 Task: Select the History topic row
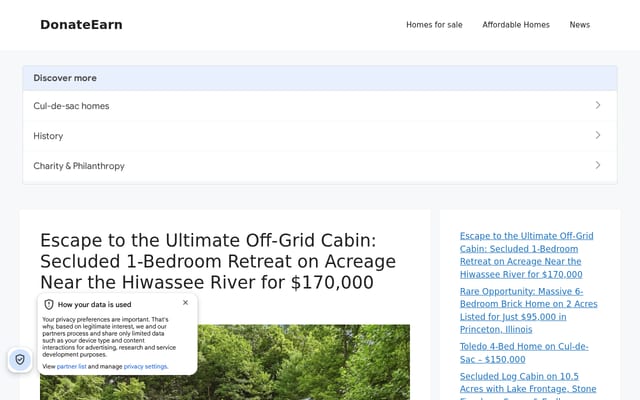click(320, 136)
